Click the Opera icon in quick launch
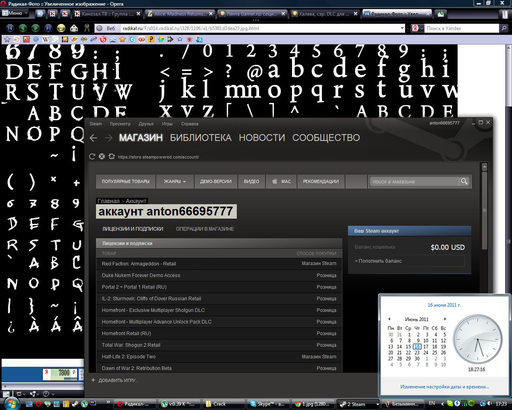The height and width of the screenshot is (410, 512). (x=38, y=404)
